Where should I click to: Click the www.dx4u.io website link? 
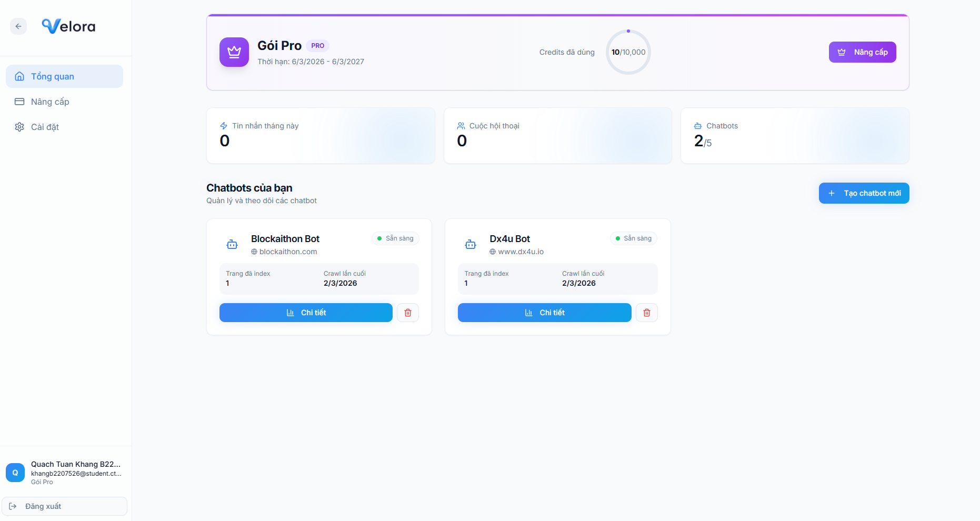click(521, 252)
